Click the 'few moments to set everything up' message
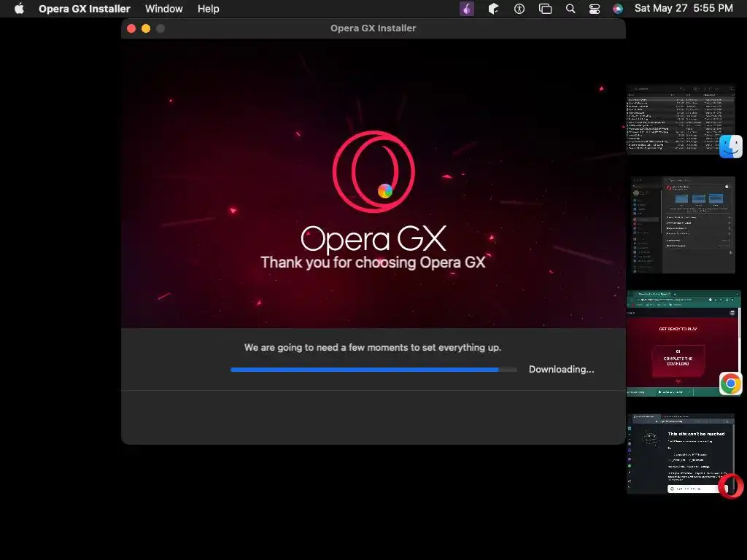 [373, 348]
